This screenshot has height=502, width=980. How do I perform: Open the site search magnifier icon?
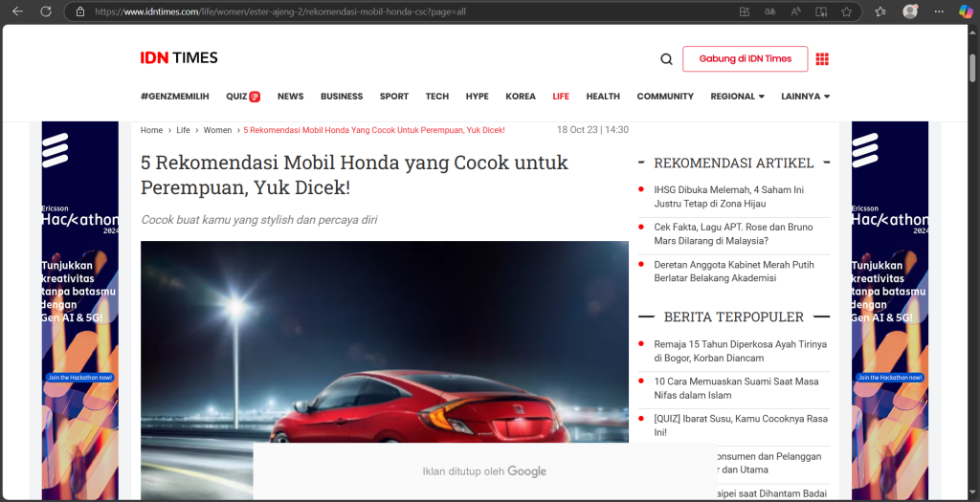coord(666,59)
